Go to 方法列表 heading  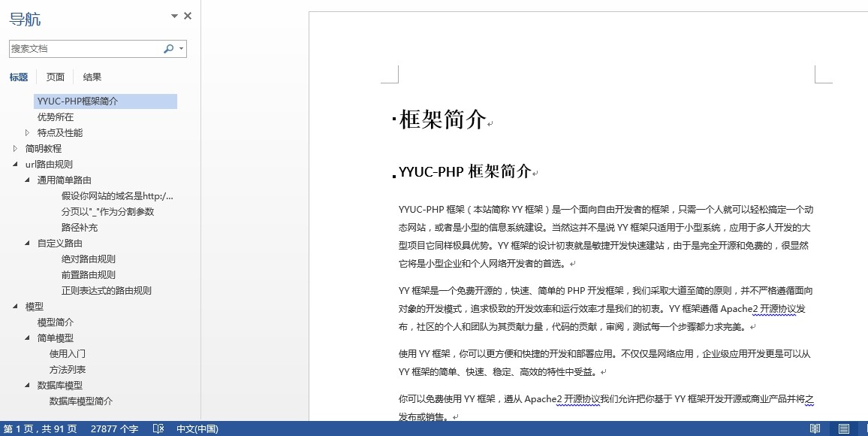point(68,370)
